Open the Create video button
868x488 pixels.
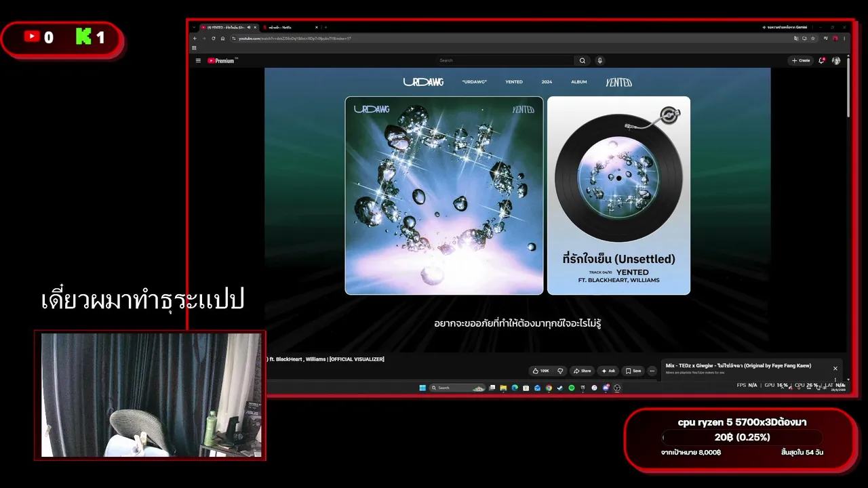[801, 60]
